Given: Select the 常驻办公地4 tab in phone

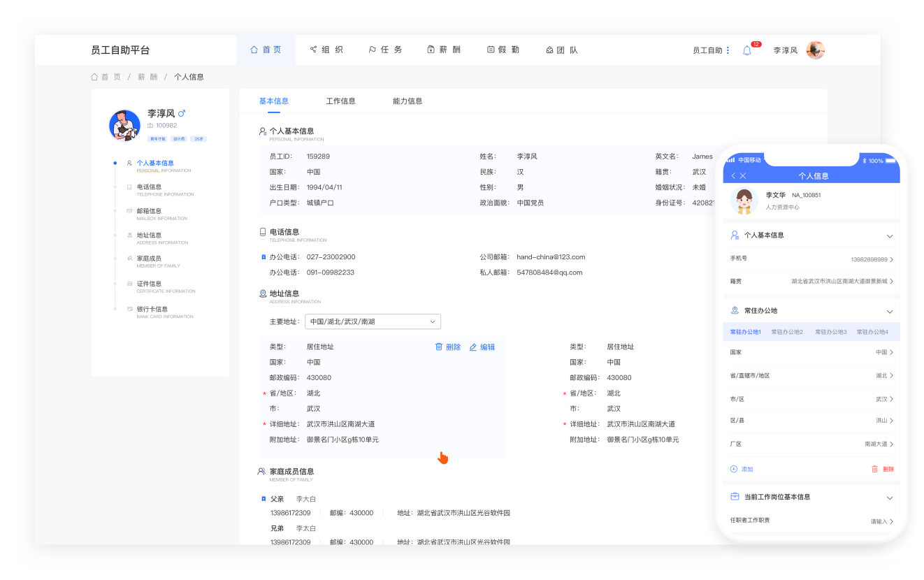Looking at the screenshot, I should pos(872,332).
